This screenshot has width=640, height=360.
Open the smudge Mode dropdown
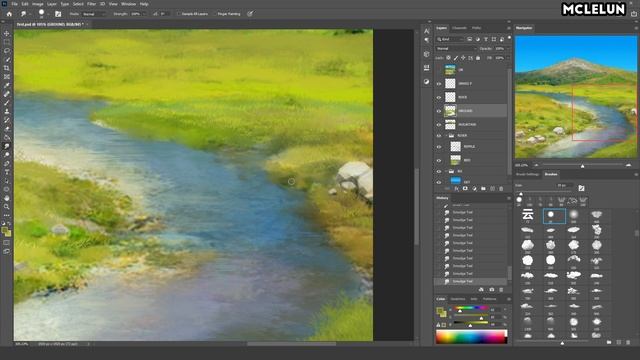93,14
